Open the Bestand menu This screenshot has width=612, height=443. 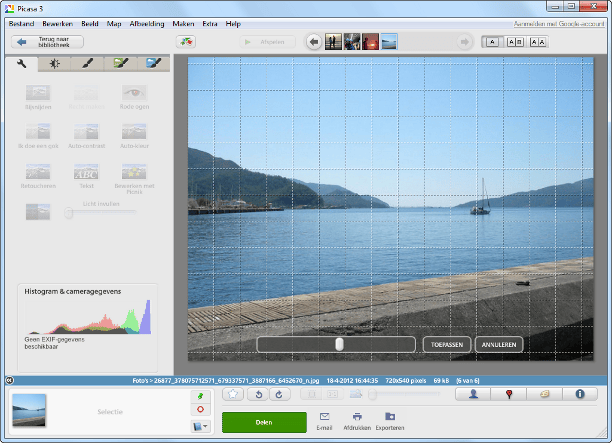21,24
